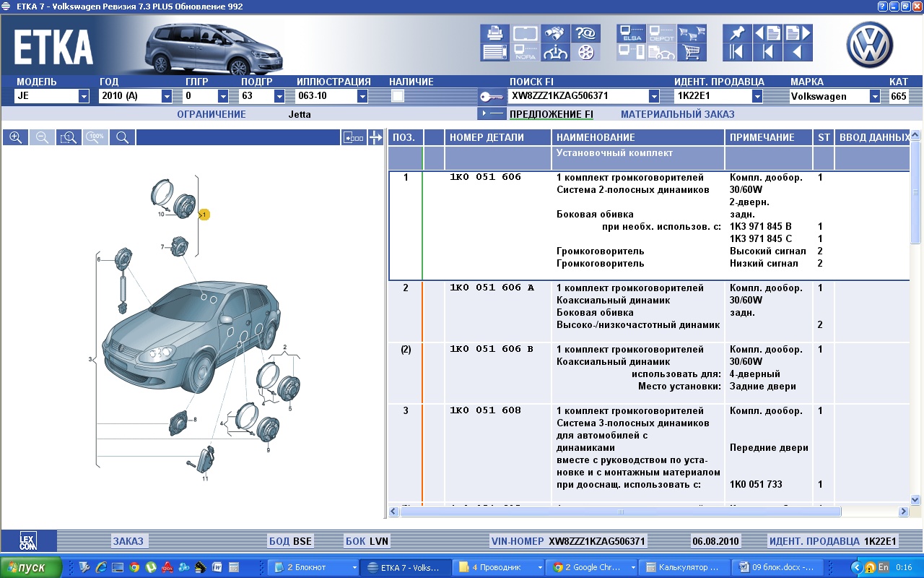
Task: Toggle the НАЛИЧИЕ checkbox
Action: (x=398, y=96)
